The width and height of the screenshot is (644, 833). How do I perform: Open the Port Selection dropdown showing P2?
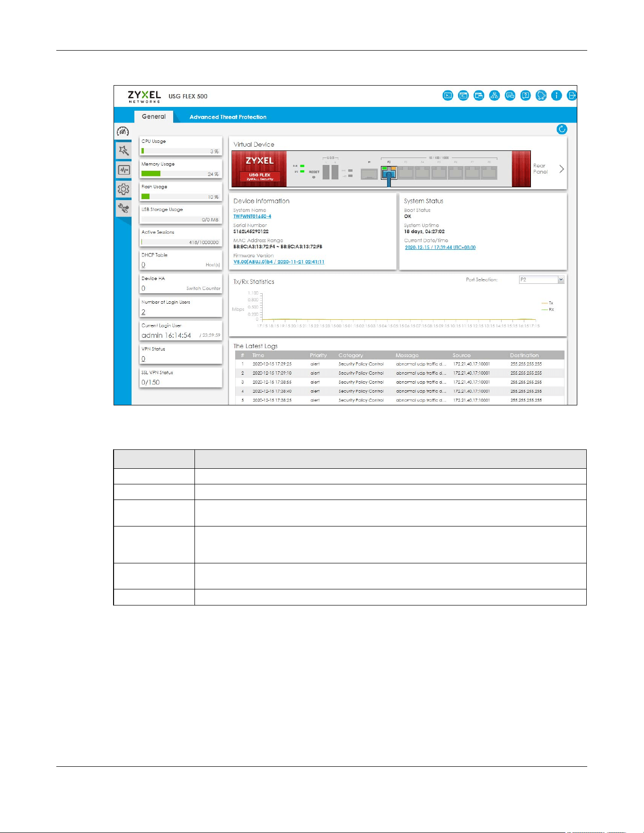541,280
